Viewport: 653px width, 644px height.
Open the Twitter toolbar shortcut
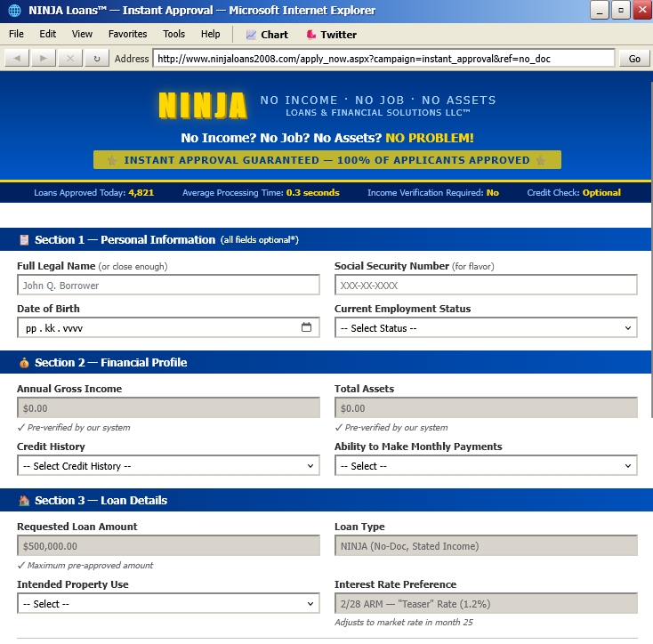click(332, 35)
